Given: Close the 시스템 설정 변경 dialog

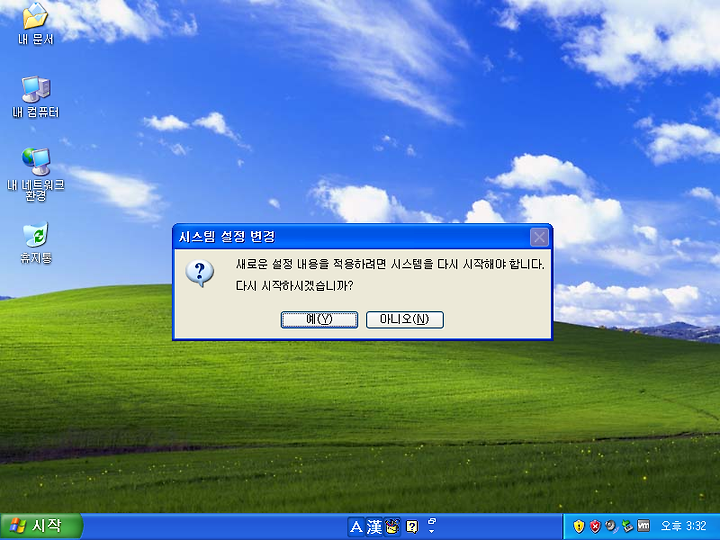Looking at the screenshot, I should (539, 237).
